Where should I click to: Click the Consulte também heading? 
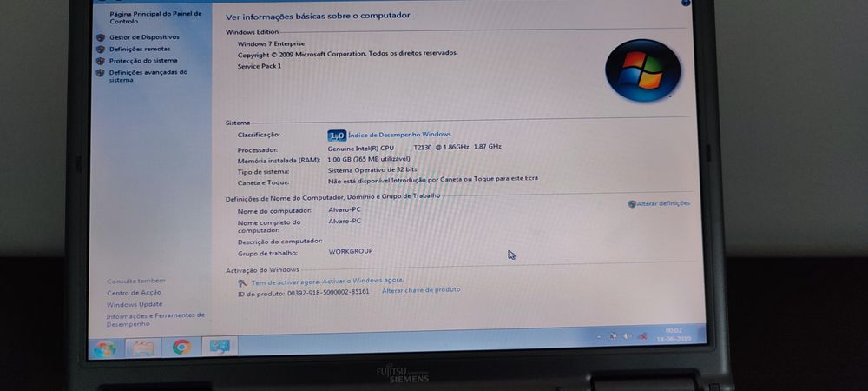(x=135, y=281)
